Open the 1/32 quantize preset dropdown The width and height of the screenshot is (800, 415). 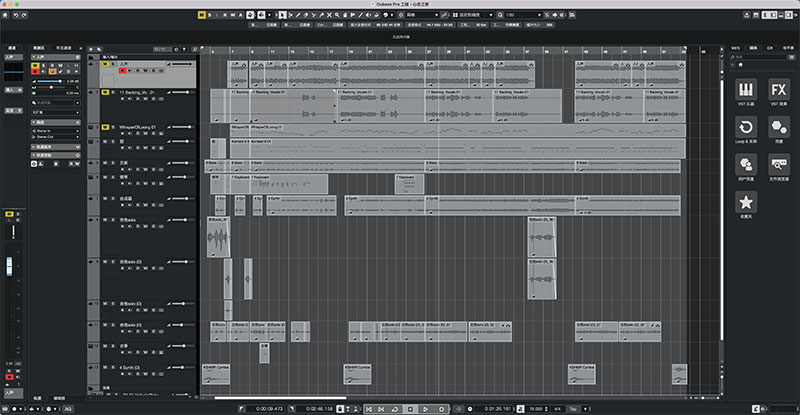(522, 15)
